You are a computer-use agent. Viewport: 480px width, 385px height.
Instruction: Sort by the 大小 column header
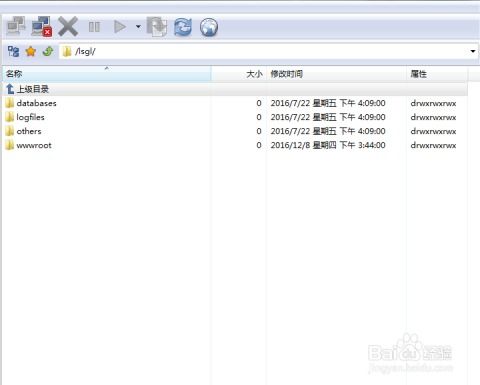click(x=238, y=74)
